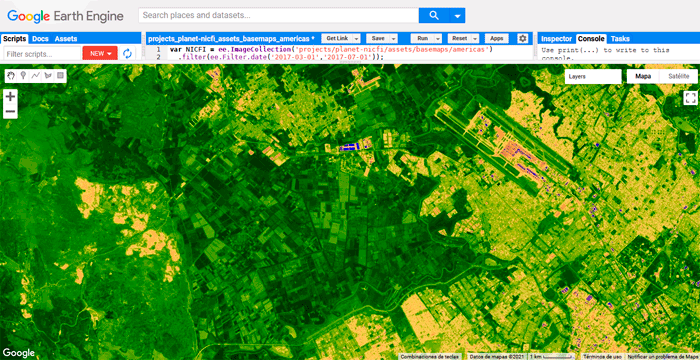Open code editor settings gear

point(522,38)
